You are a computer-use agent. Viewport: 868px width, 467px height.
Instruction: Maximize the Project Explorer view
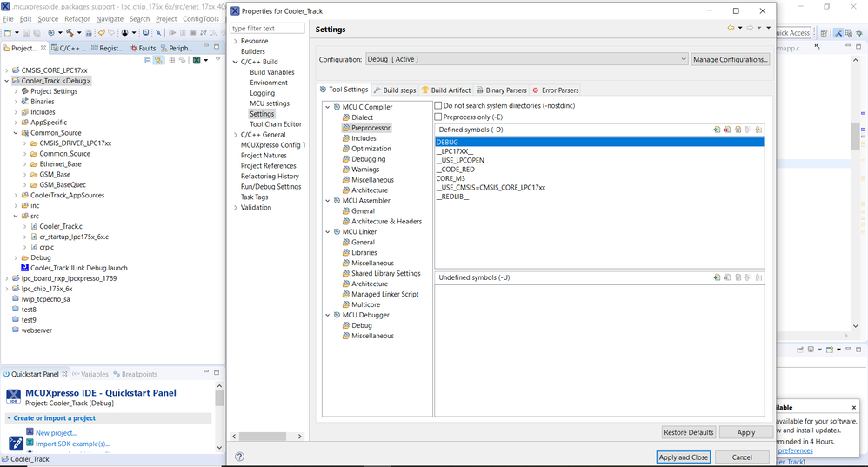click(217, 46)
